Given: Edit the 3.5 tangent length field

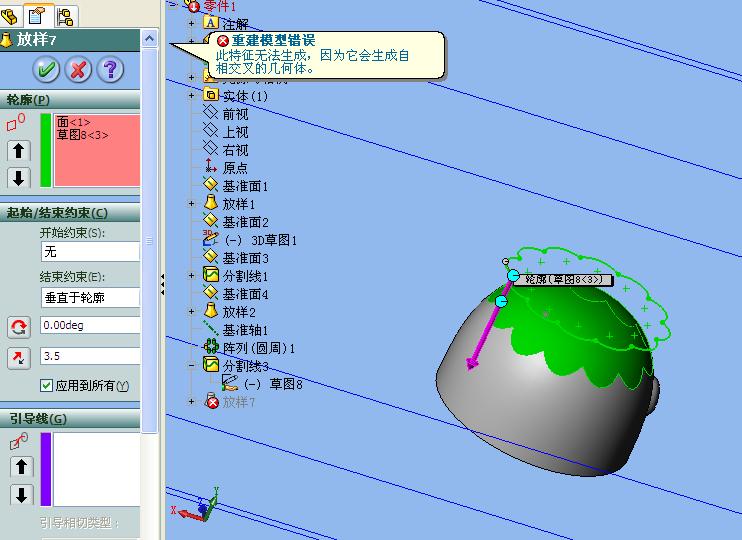Looking at the screenshot, I should point(90,356).
